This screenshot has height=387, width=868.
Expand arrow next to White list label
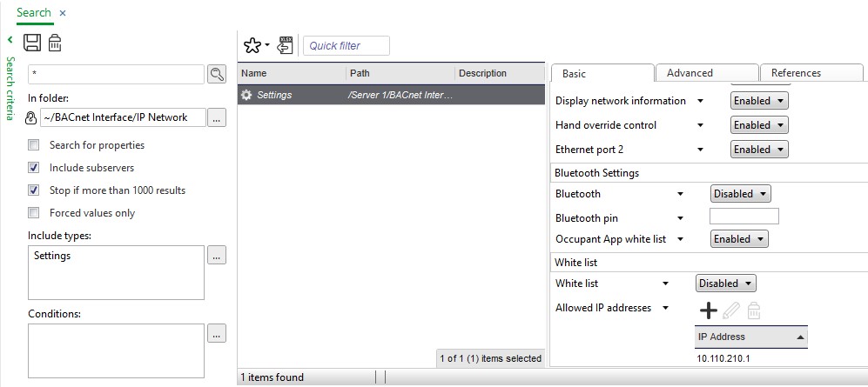click(666, 284)
